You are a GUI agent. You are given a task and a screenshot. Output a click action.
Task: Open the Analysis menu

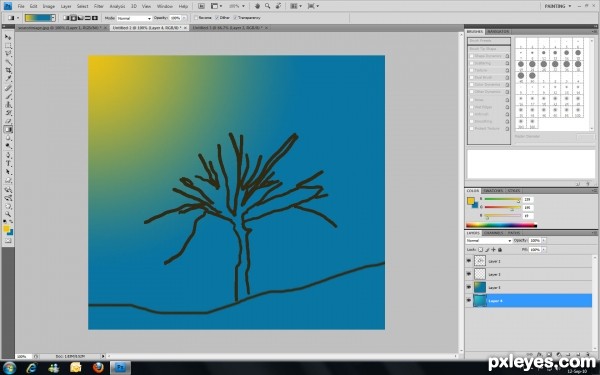(x=117, y=6)
